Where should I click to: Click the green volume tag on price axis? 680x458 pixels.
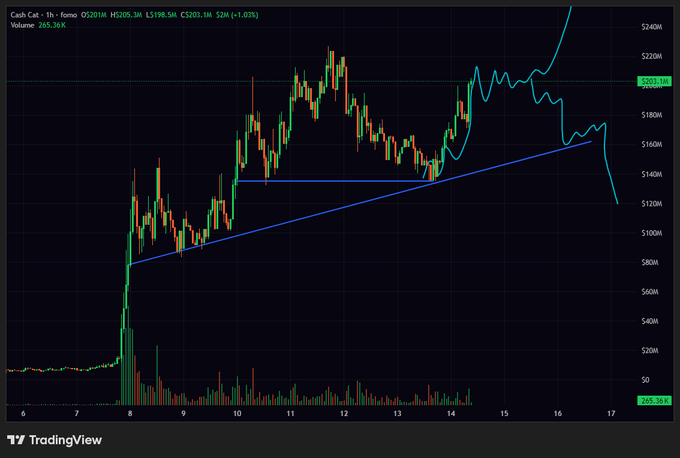[x=654, y=400]
